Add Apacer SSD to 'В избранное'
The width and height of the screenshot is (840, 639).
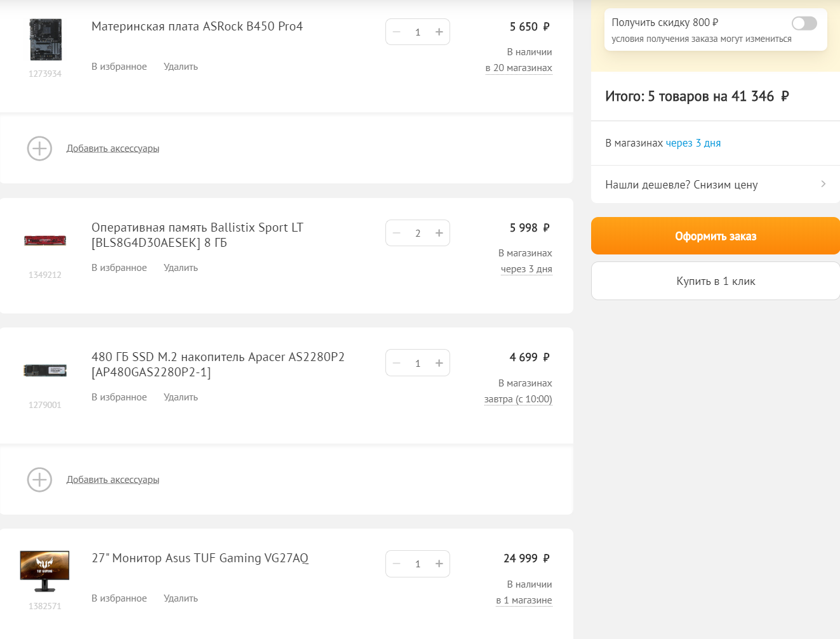[x=119, y=397]
